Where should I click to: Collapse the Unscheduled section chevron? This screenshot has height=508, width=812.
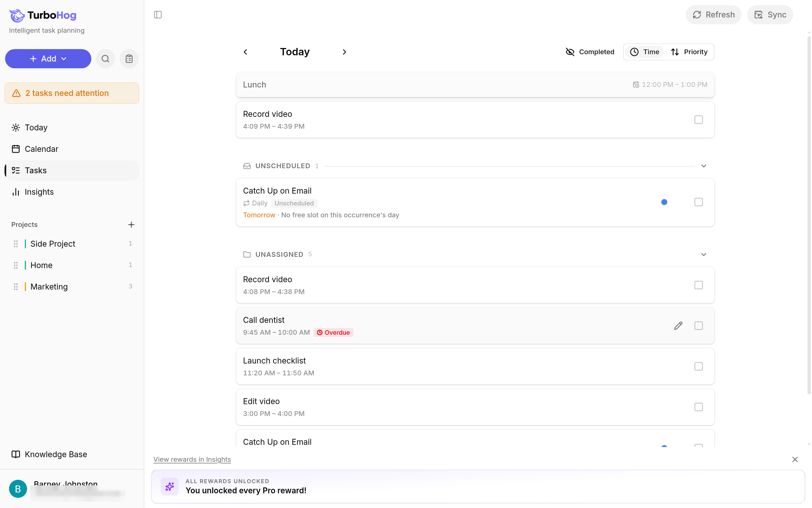pos(704,166)
